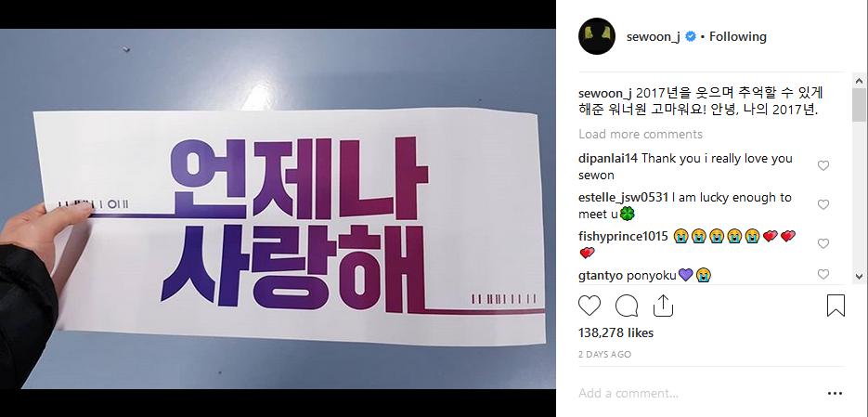868x417 pixels.
Task: Like fishyprince1015's comment heart
Action: point(823,243)
